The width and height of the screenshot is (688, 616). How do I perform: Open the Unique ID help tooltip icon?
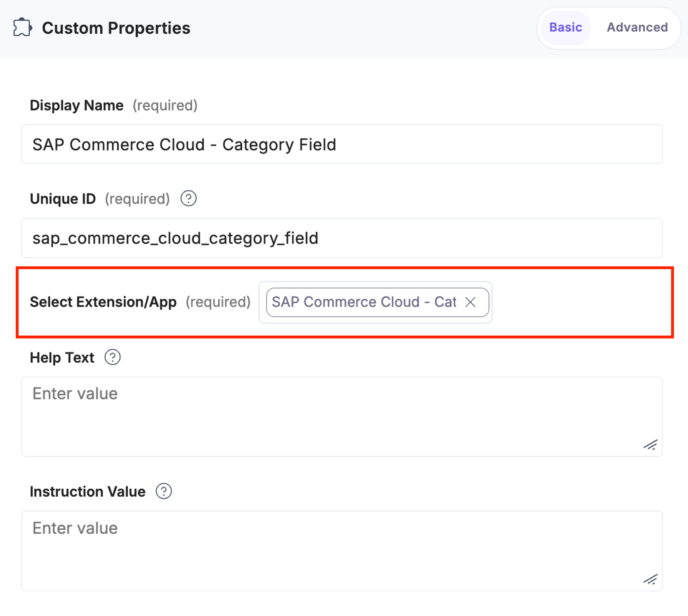188,199
